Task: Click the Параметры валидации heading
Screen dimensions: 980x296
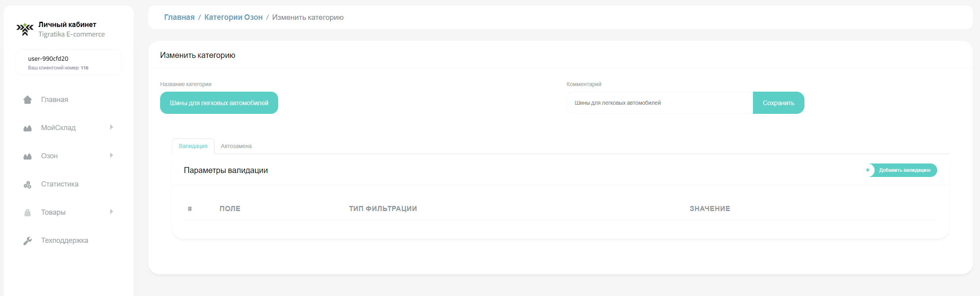Action: 226,170
